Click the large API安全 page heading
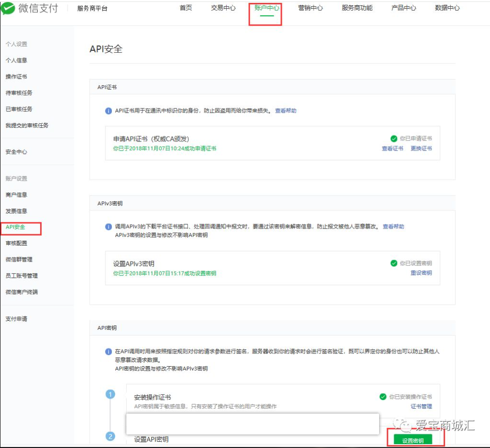 tap(106, 49)
